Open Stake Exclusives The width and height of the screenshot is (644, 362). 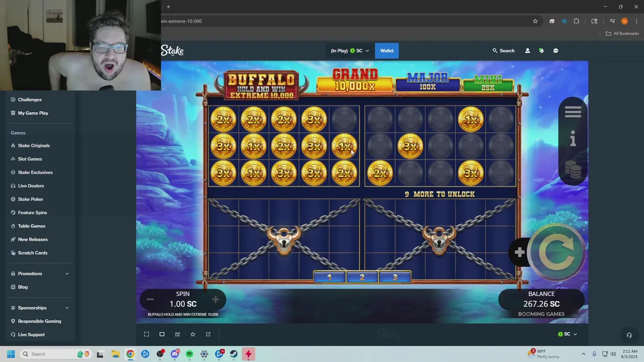(35, 172)
